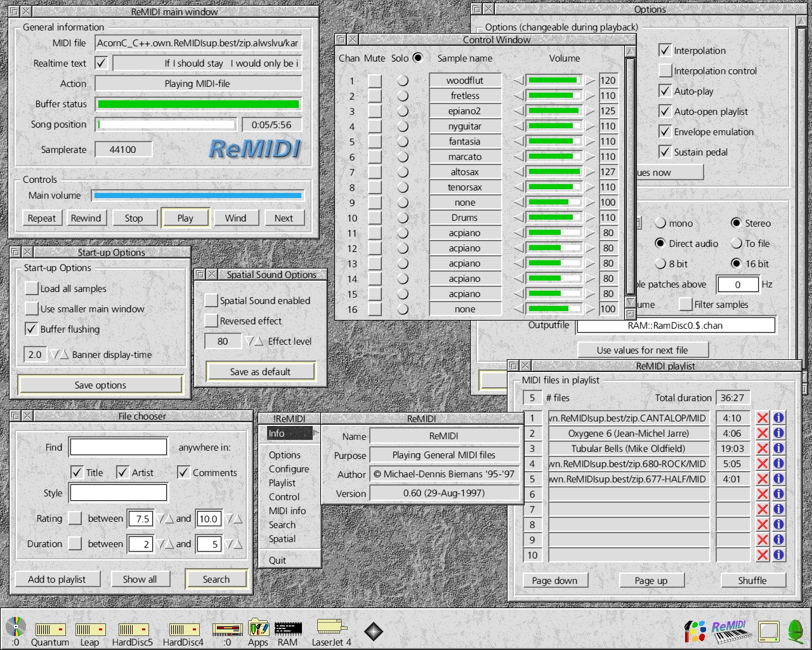Viewport: 812px width, 650px height.
Task: Remove CANTALOP/MID from the playlist with its red X
Action: click(x=763, y=418)
